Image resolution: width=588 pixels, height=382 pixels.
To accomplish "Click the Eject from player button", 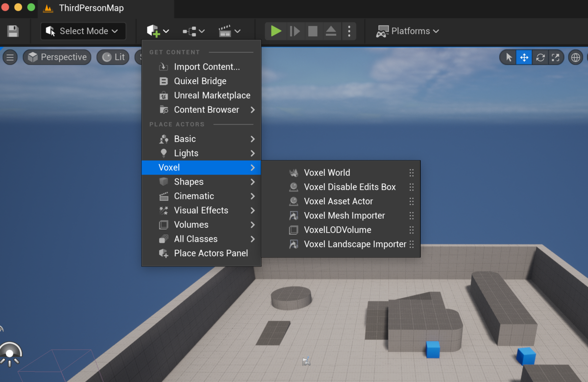I will [331, 31].
